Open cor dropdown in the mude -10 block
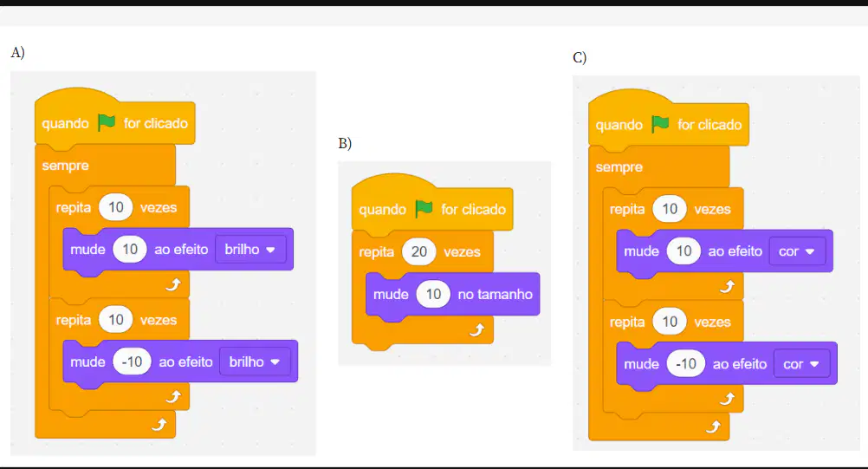Screen dimensions: 868x469 801,364
